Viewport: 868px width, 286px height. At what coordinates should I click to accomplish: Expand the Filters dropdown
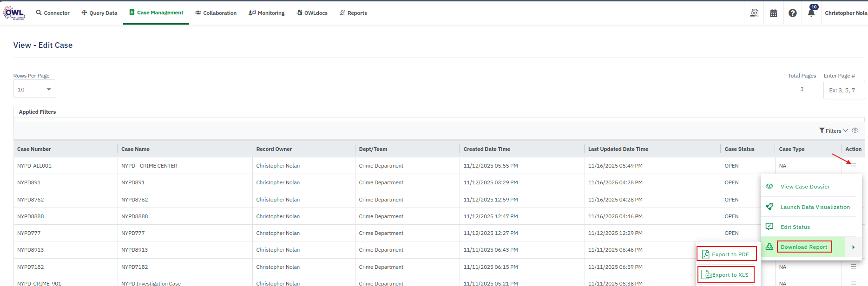[x=833, y=131]
